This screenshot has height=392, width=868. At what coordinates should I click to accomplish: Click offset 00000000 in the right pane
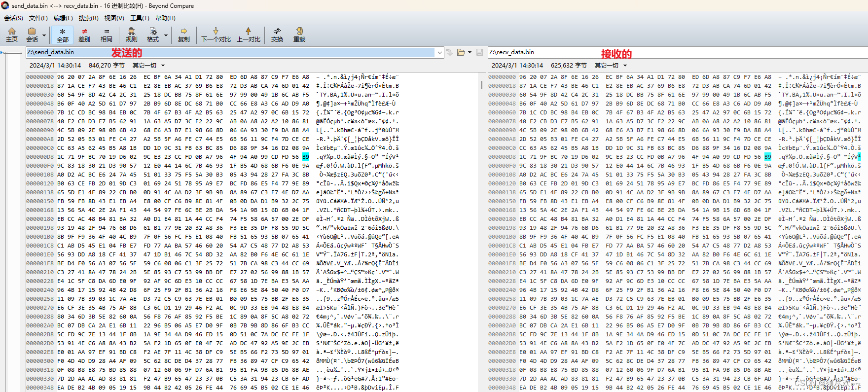[502, 77]
